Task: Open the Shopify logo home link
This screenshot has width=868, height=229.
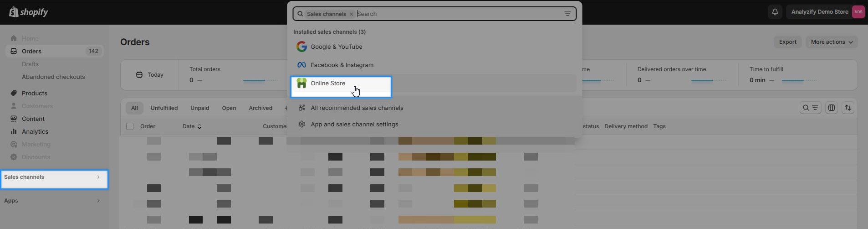Action: pos(29,12)
